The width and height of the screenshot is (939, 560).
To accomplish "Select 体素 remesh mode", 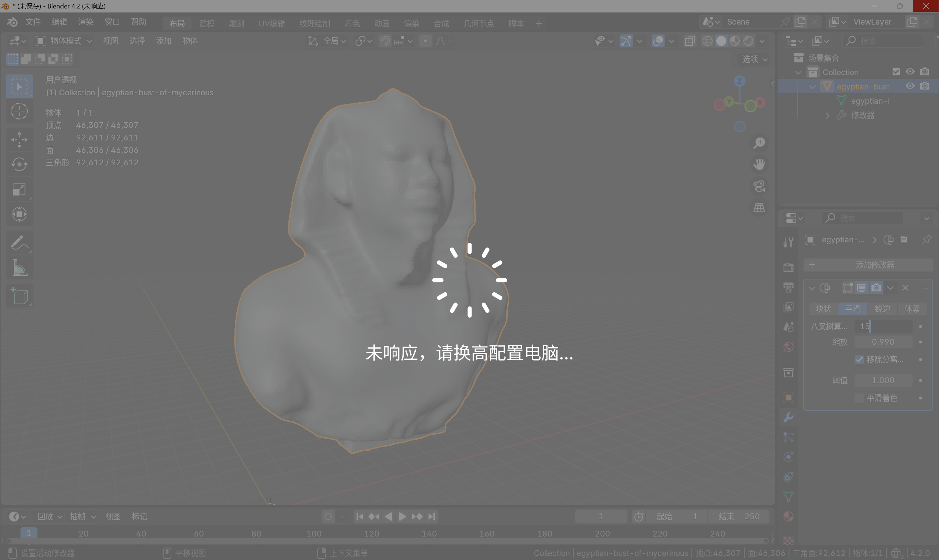I will coord(912,309).
